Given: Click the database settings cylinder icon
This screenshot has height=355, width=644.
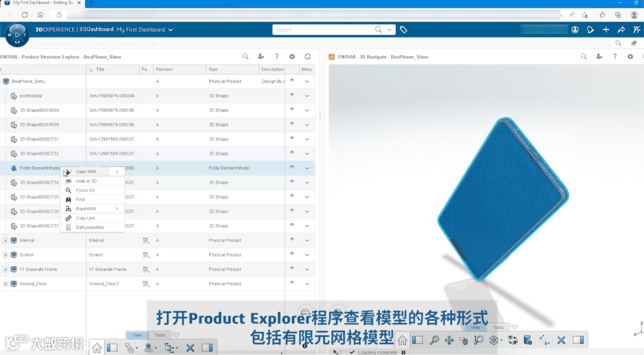Looking at the screenshot, I should point(528,340).
